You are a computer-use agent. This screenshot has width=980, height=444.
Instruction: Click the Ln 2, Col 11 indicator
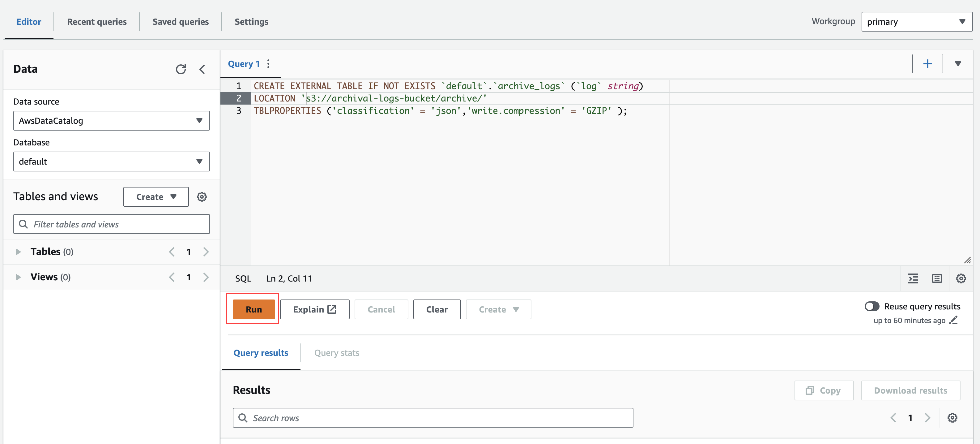point(289,279)
